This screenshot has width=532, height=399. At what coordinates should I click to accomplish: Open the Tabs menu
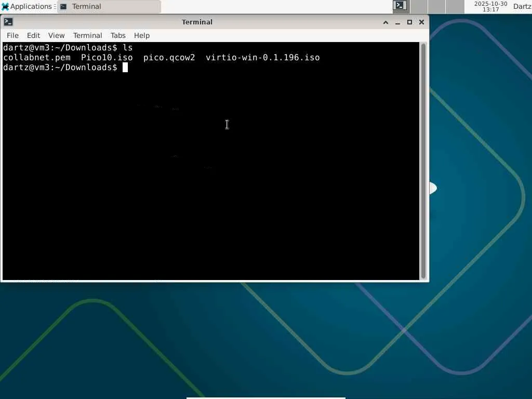point(118,35)
